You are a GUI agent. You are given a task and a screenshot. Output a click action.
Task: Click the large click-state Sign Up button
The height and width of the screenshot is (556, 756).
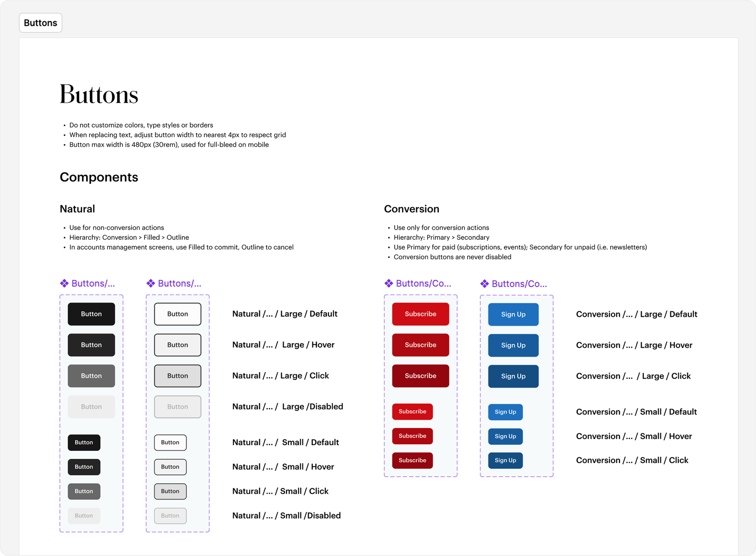(x=514, y=376)
